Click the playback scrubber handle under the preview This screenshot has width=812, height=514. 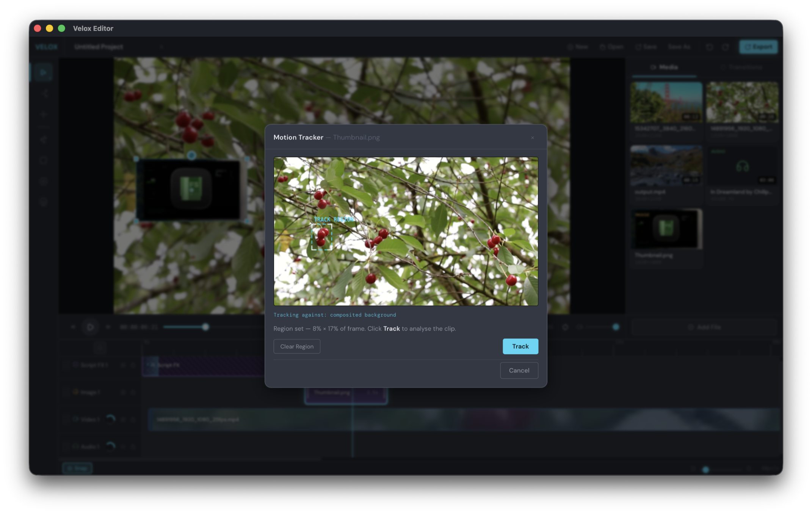coord(205,327)
